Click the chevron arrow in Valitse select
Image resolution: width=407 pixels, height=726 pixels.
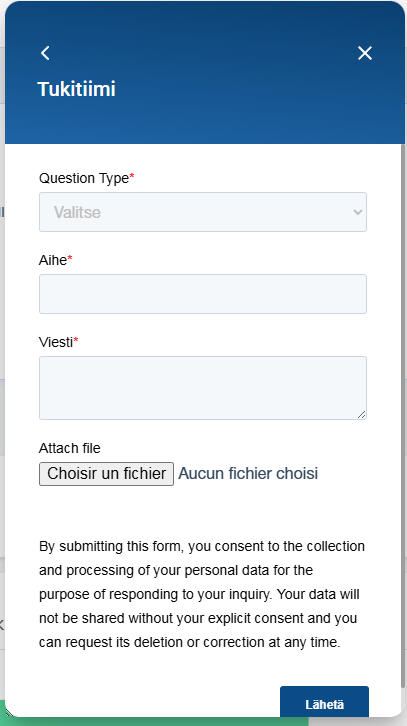tap(357, 212)
